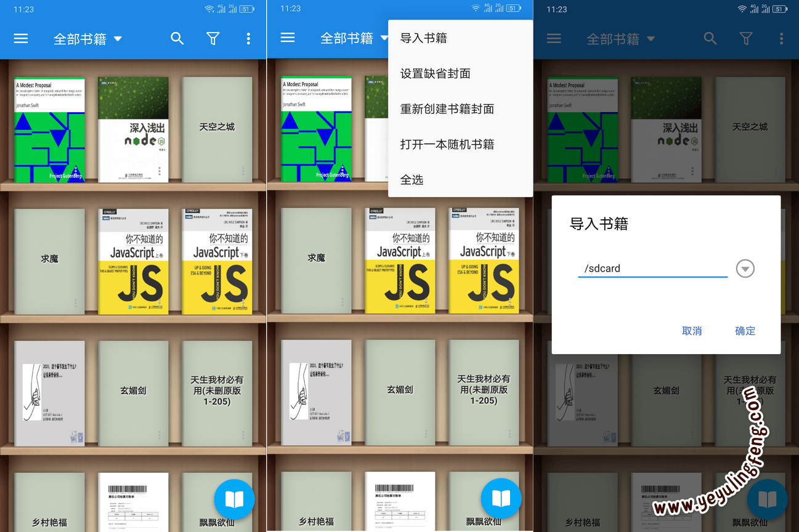
Task: Tap the search icon in the toolbar
Action: [177, 38]
